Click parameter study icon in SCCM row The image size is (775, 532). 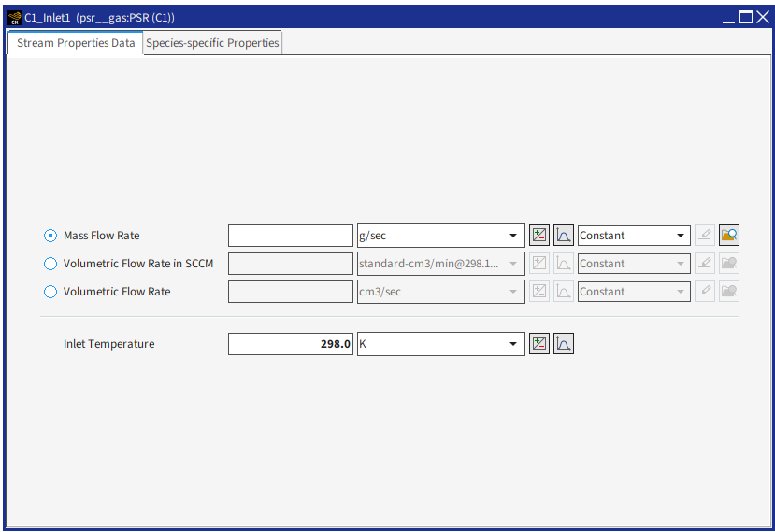pos(539,264)
